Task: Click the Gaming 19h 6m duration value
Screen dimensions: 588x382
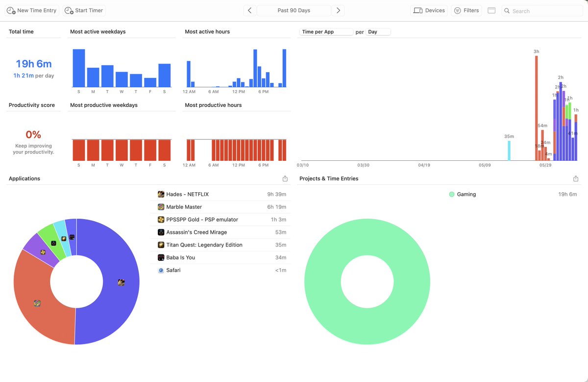Action: tap(567, 195)
